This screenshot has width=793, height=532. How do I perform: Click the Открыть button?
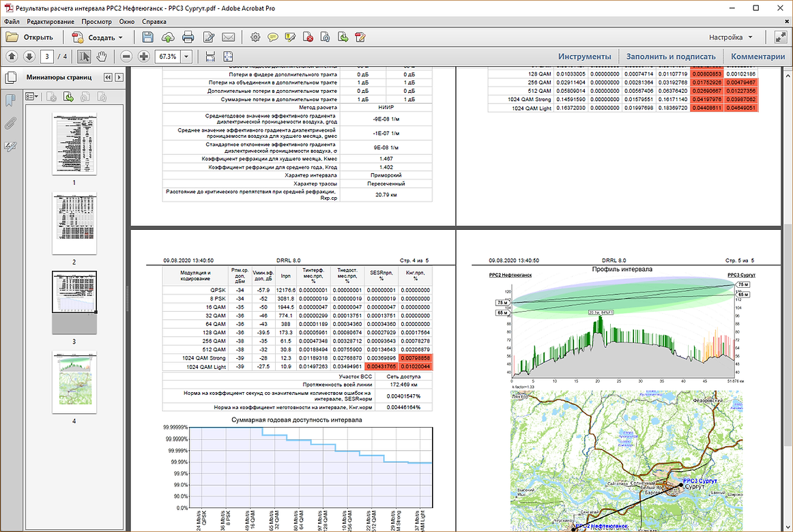(x=30, y=38)
